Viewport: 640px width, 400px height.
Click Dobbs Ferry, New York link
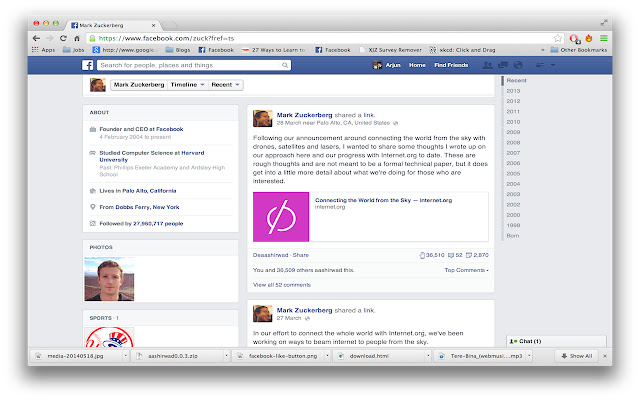pos(147,207)
